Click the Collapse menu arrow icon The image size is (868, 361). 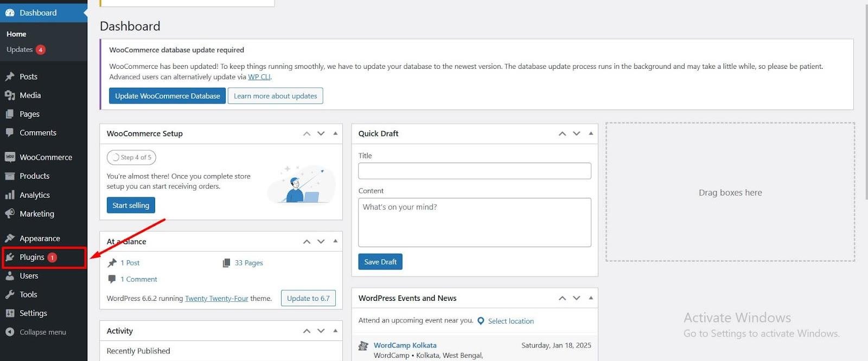tap(10, 332)
